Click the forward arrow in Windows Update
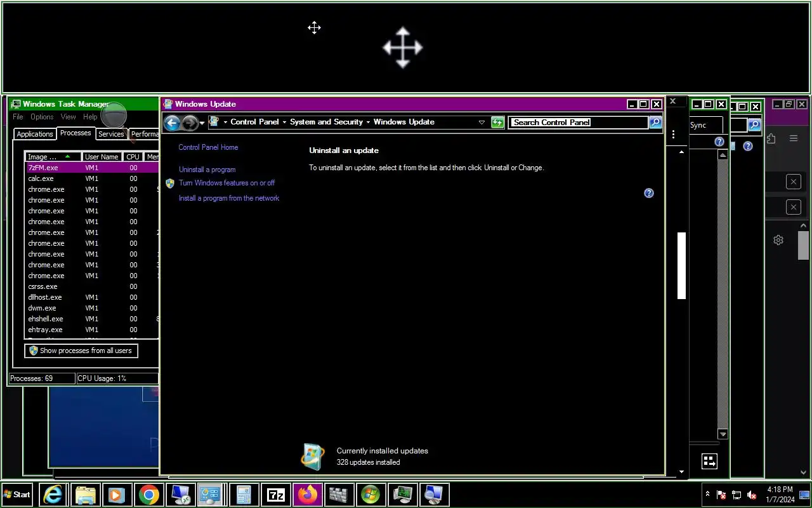Image resolution: width=812 pixels, height=508 pixels. tap(190, 123)
